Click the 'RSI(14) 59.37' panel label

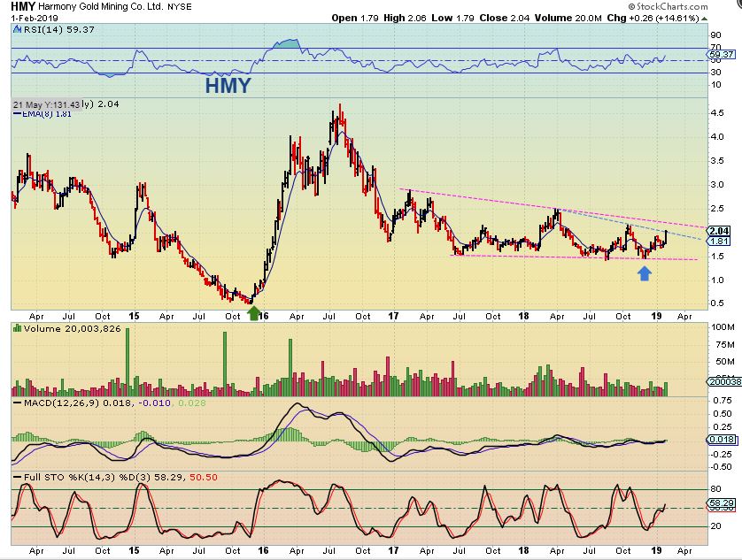point(58,29)
